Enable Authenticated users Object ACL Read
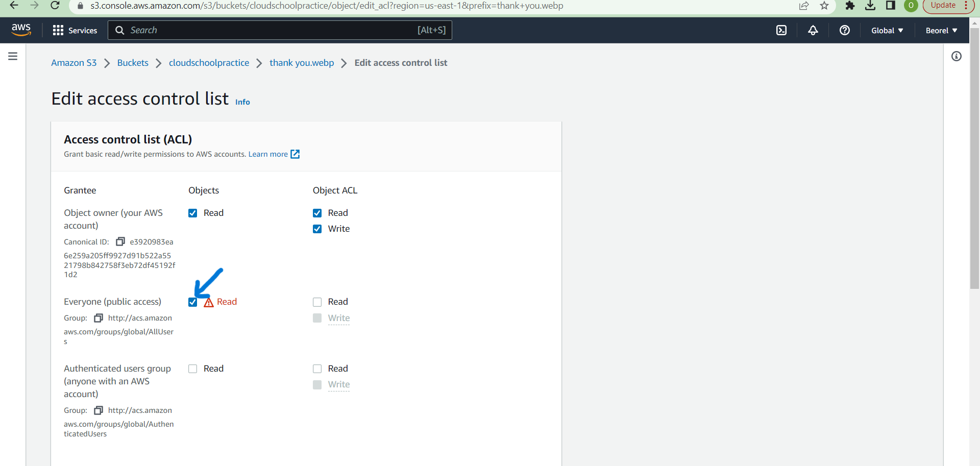The image size is (980, 466). pos(317,369)
